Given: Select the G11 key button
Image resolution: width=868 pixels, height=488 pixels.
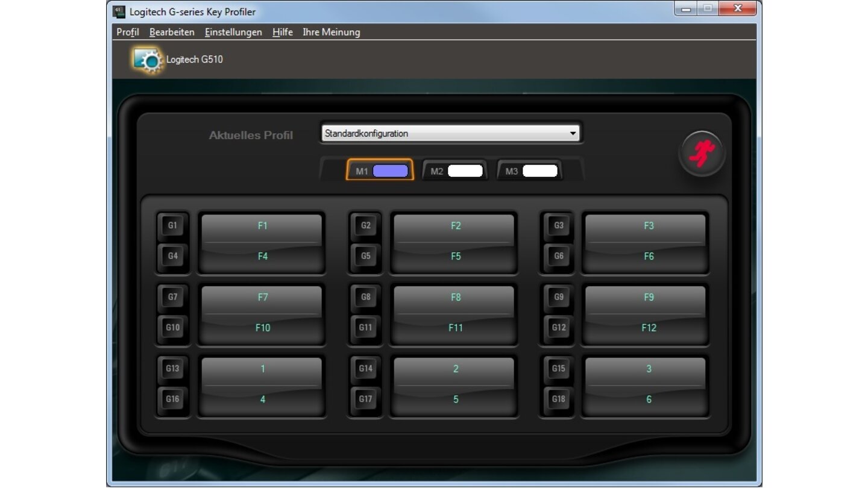Looking at the screenshot, I should point(366,328).
